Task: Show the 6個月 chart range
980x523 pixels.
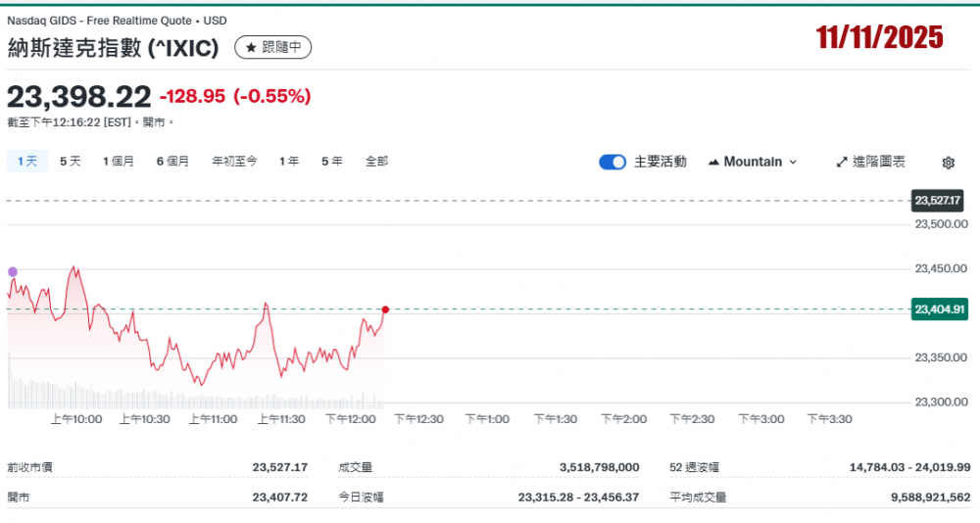Action: click(172, 161)
